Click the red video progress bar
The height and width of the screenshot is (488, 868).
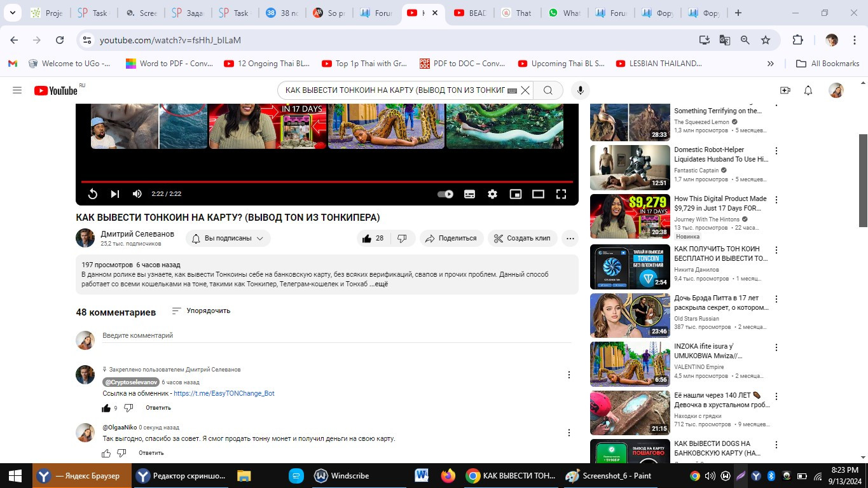(x=327, y=182)
